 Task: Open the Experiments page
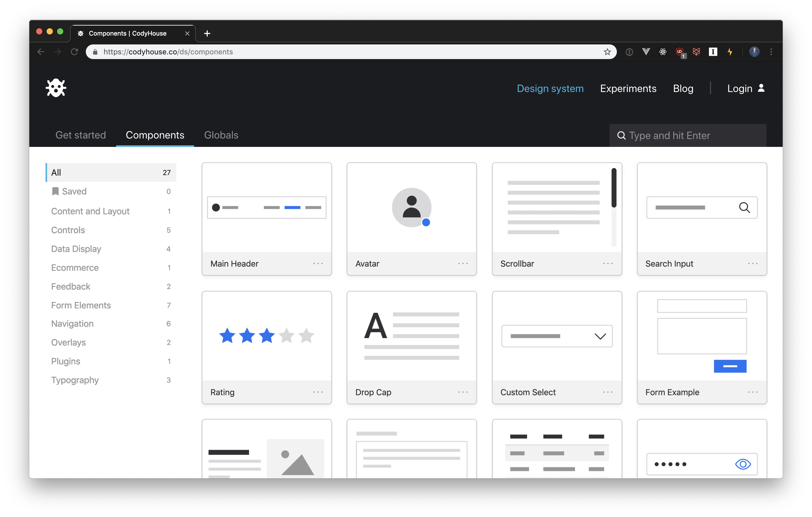(628, 88)
